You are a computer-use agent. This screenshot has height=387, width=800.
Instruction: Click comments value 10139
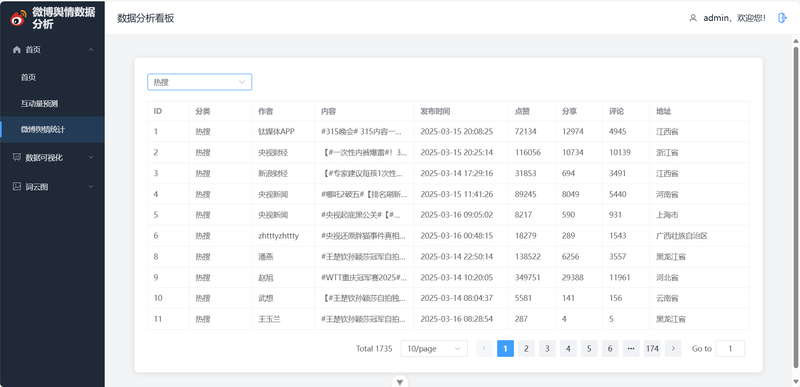(x=619, y=152)
